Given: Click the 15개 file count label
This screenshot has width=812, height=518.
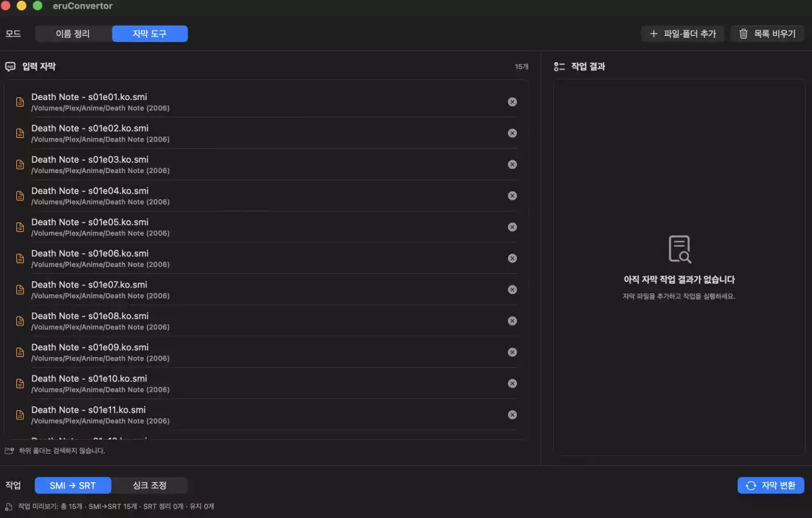Looking at the screenshot, I should pyautogui.click(x=522, y=67).
